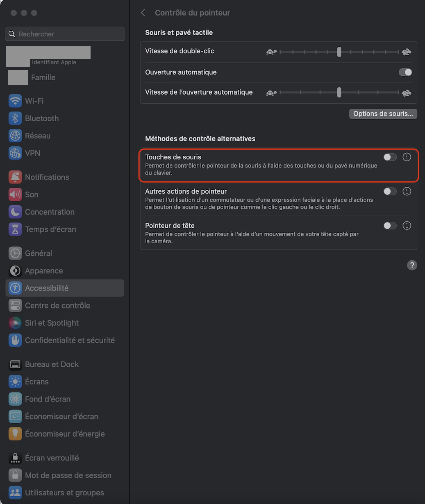Select Confidentialité et sécurité in sidebar
The image size is (425, 504).
pyautogui.click(x=70, y=340)
